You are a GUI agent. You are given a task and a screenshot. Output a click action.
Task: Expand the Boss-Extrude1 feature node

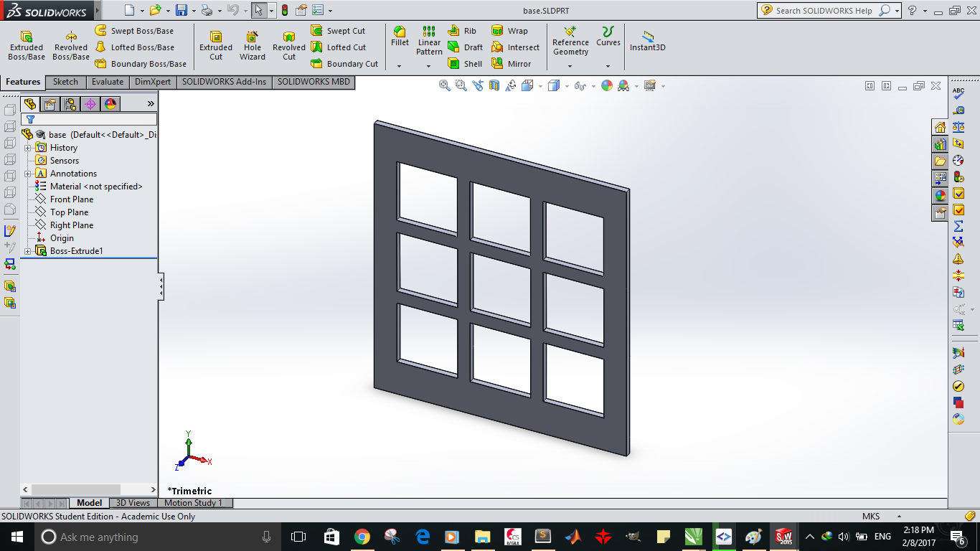tap(28, 251)
